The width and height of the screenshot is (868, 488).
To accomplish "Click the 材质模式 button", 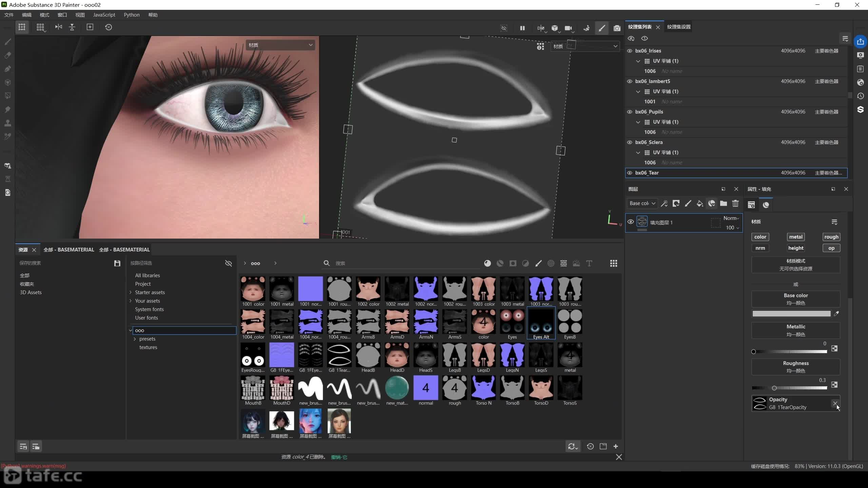I will pos(795,265).
